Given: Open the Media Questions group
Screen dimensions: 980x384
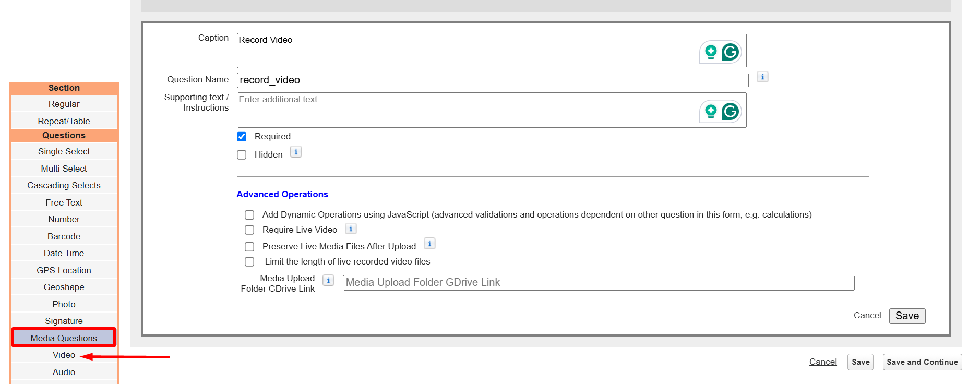Looking at the screenshot, I should [x=64, y=338].
